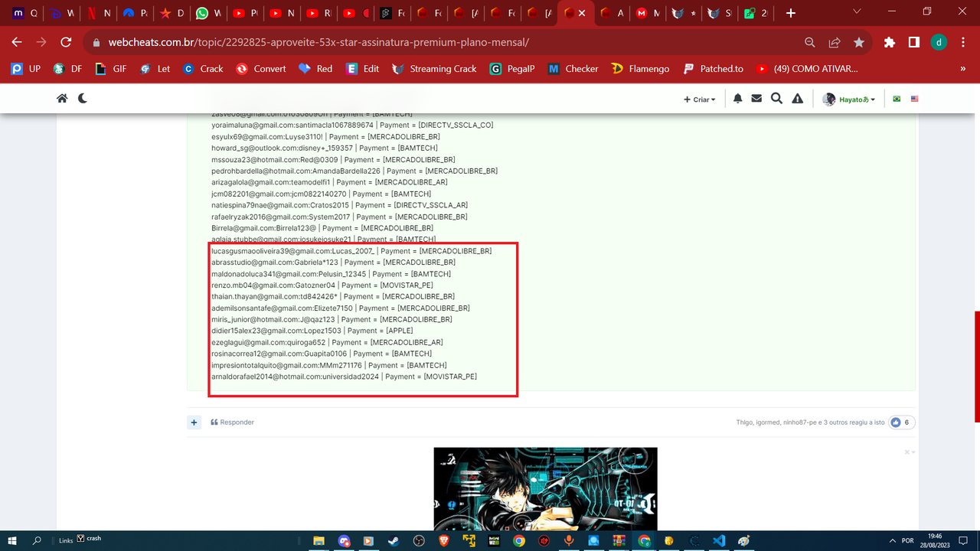Viewport: 980px width, 551px height.
Task: Switch to the orange star 'D' tab
Action: 171,13
